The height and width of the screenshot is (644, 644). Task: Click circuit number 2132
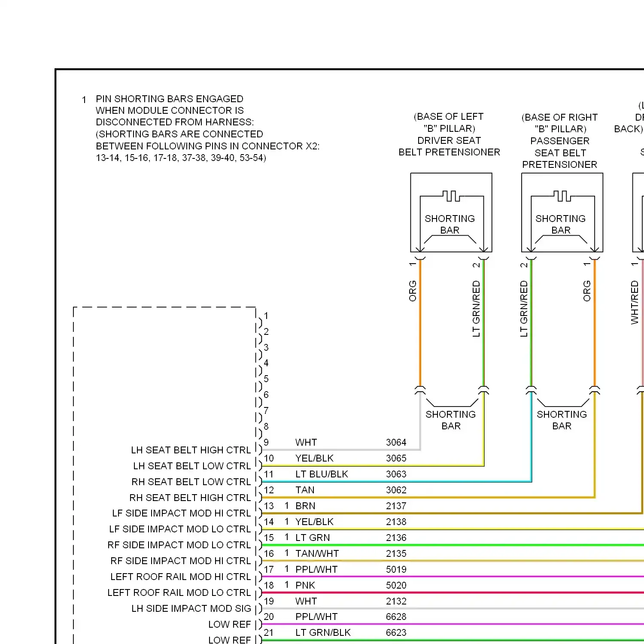[396, 601]
